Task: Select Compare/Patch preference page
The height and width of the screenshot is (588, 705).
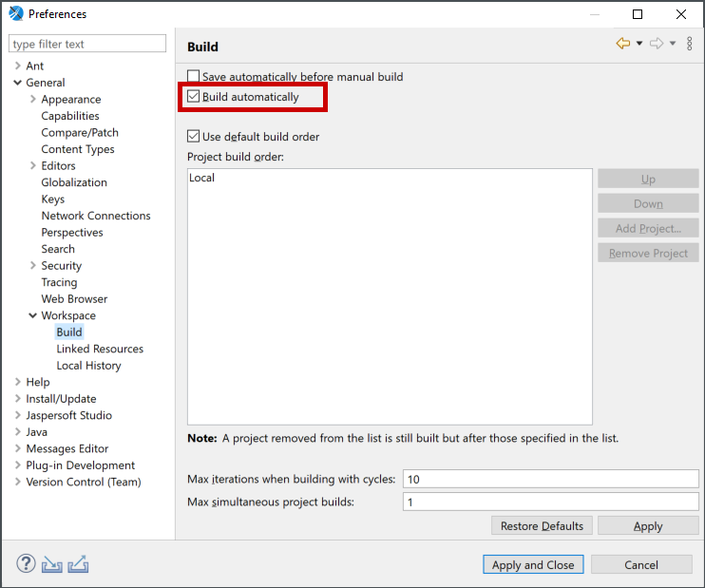Action: [x=80, y=132]
